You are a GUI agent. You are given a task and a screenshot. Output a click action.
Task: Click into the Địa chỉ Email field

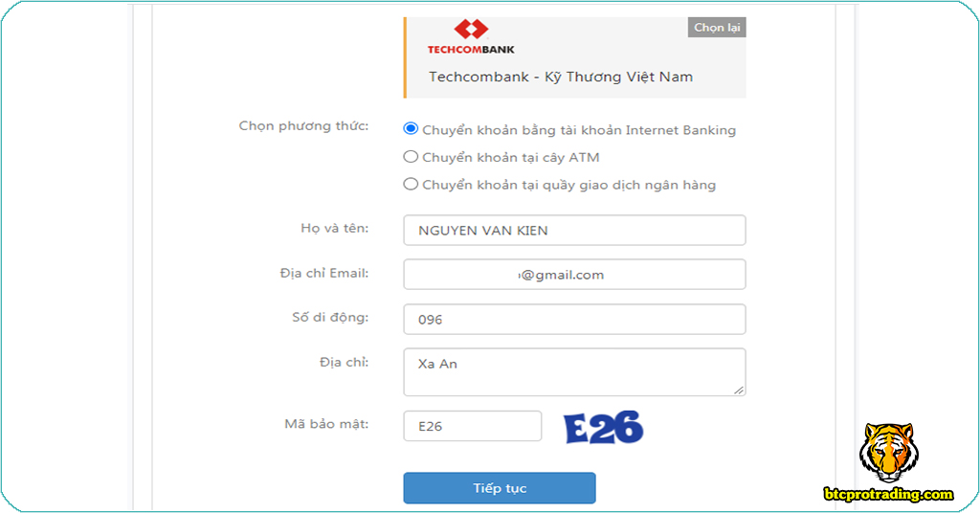(x=574, y=275)
